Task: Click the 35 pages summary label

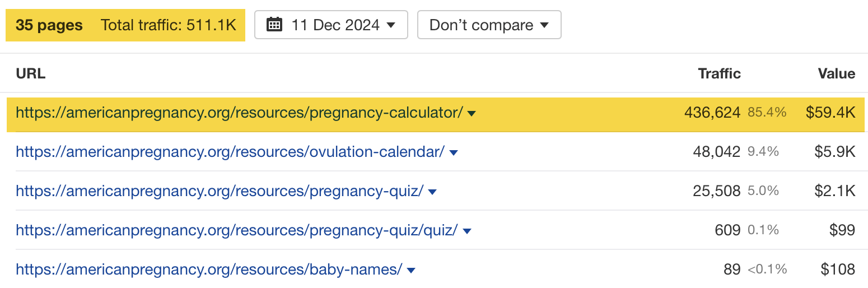Action: point(49,25)
